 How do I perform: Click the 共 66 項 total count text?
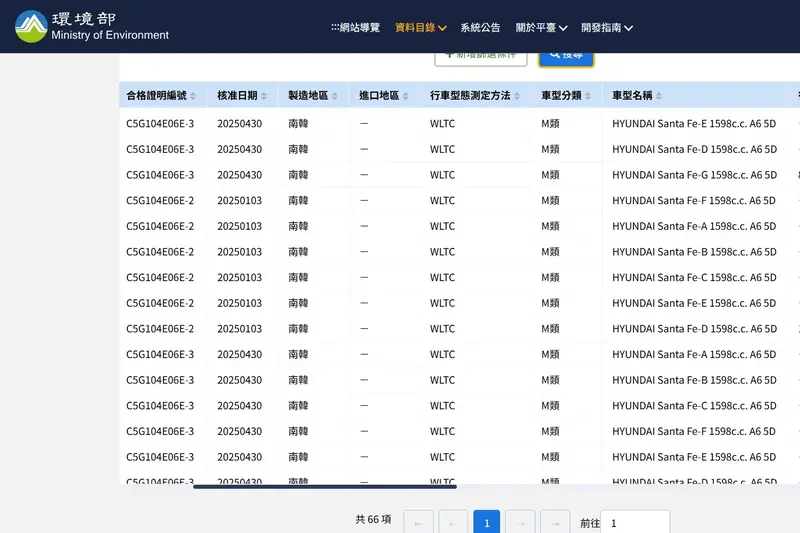(373, 519)
